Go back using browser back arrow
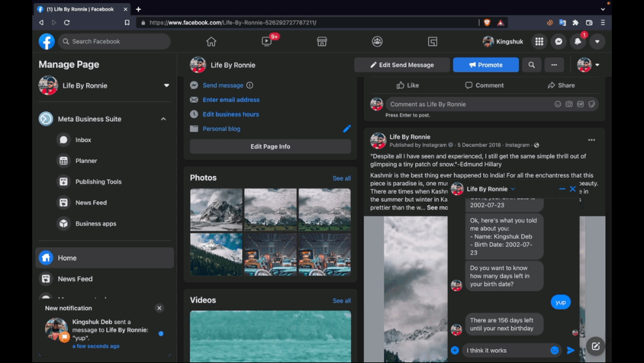 (x=41, y=23)
